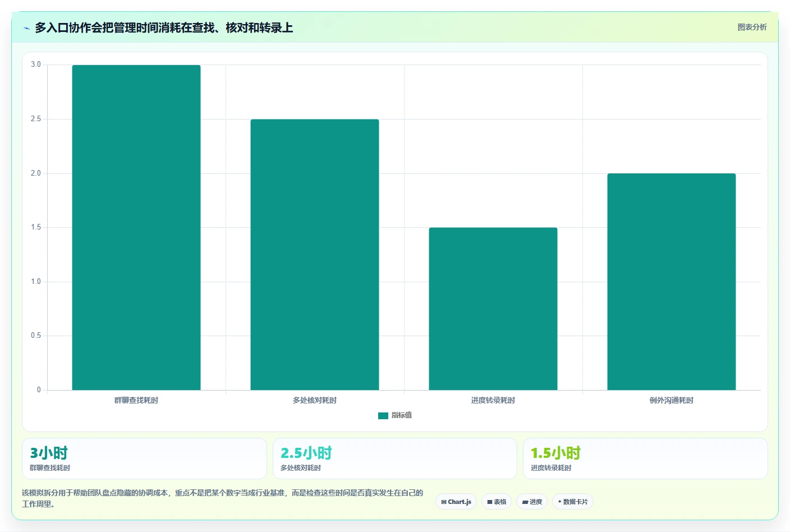Click the 2.0 y-axis tick label
Viewport: 790px width, 532px height.
(x=36, y=173)
